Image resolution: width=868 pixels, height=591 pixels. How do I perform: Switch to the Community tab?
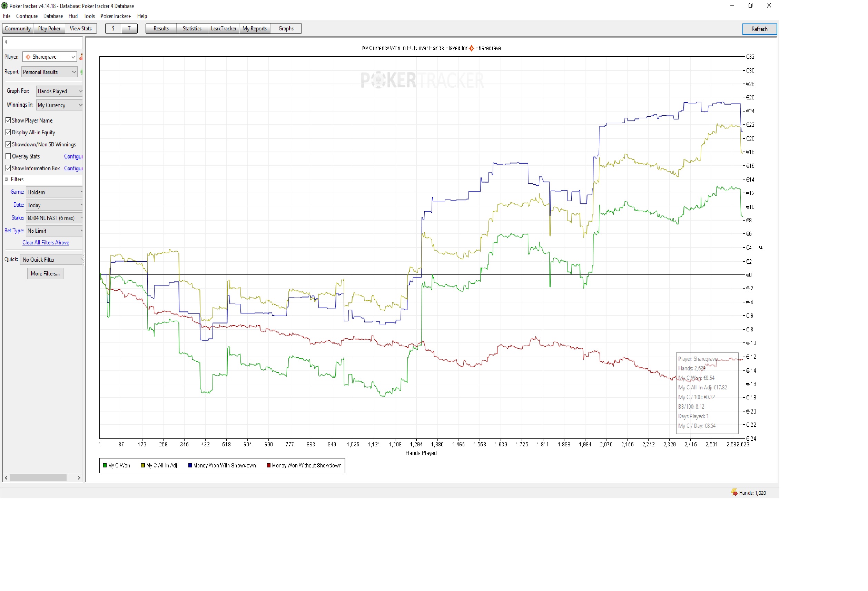[x=18, y=28]
